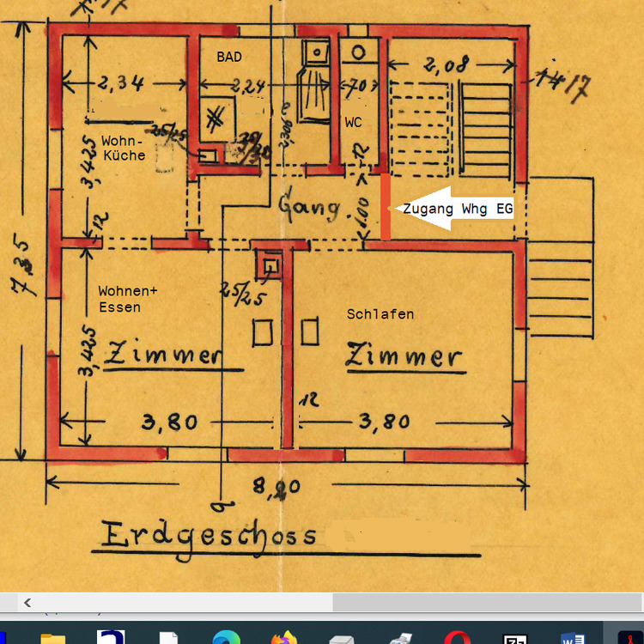
Task: Click the orange entrance marker bar
Action: [x=386, y=207]
